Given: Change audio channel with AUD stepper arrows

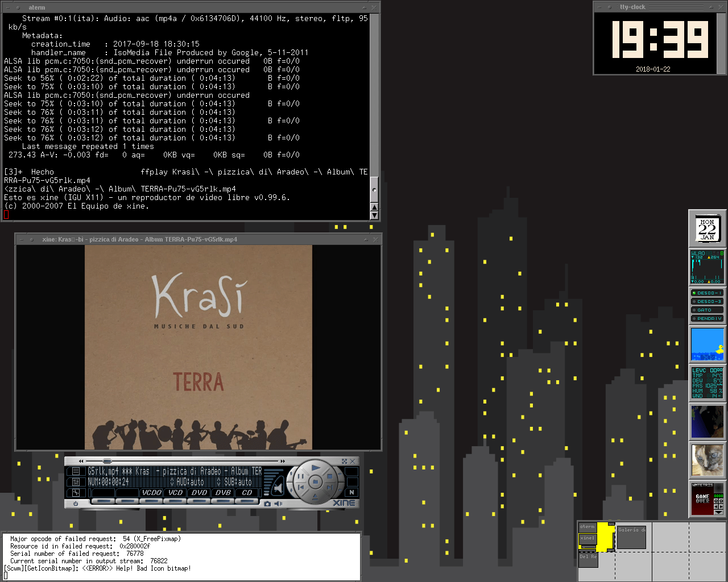Looking at the screenshot, I should 172,482.
